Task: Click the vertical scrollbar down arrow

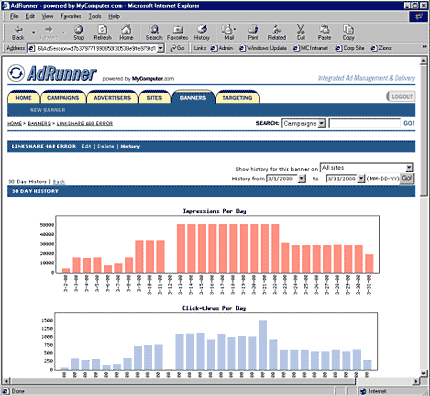Action: pyautogui.click(x=424, y=373)
